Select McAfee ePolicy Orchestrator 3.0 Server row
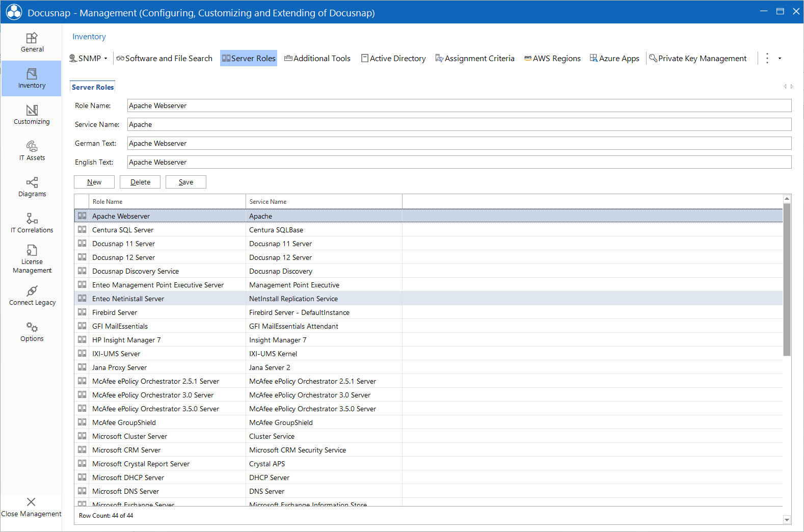 pos(428,395)
